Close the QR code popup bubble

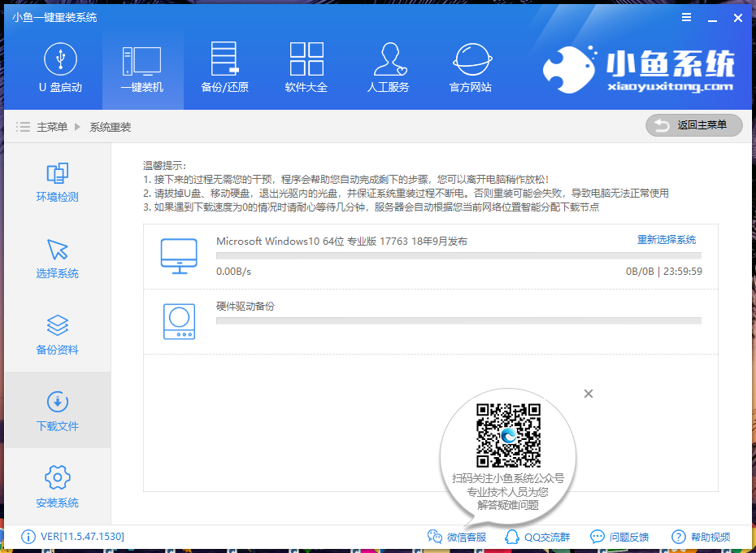589,394
